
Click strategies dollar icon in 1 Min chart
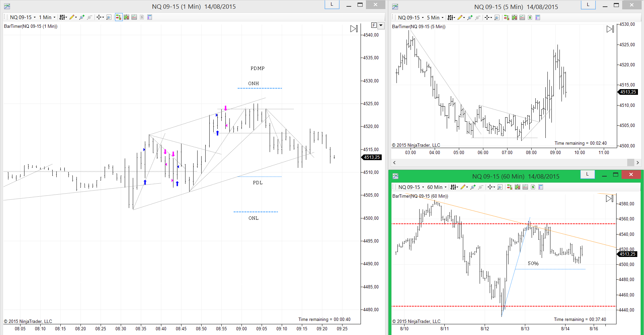pos(142,17)
